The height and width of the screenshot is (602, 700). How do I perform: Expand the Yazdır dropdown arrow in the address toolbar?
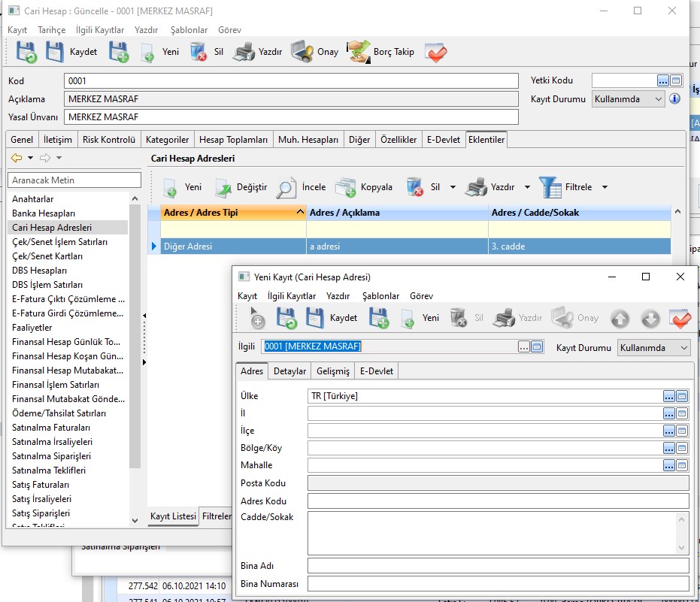(527, 187)
